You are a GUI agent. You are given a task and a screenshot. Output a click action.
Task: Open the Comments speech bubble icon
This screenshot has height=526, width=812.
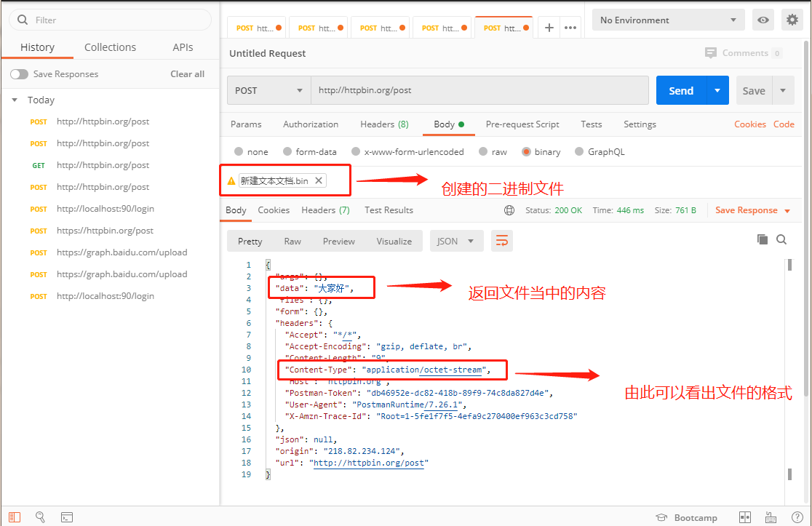[710, 53]
